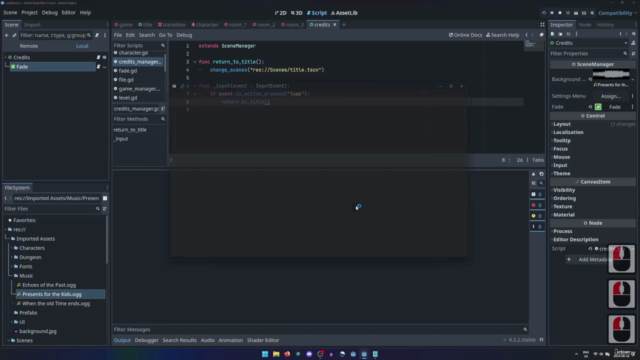Close the credits scene tab

point(335,25)
